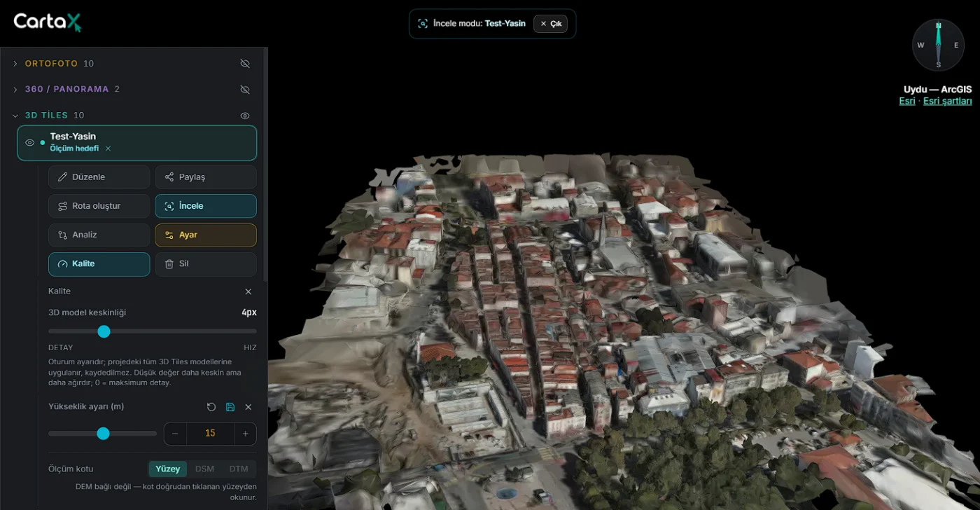
Task: Open the Düzenle edit tool
Action: click(99, 177)
